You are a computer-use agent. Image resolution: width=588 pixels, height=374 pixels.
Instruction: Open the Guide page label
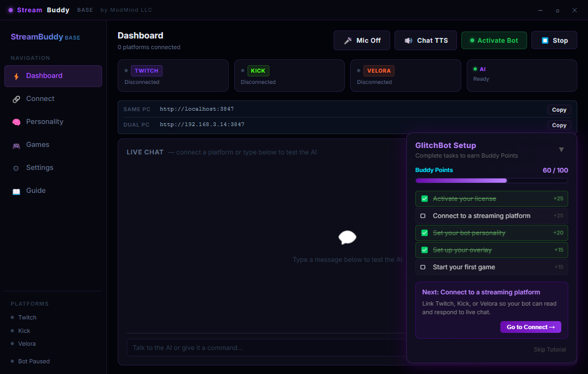[36, 190]
